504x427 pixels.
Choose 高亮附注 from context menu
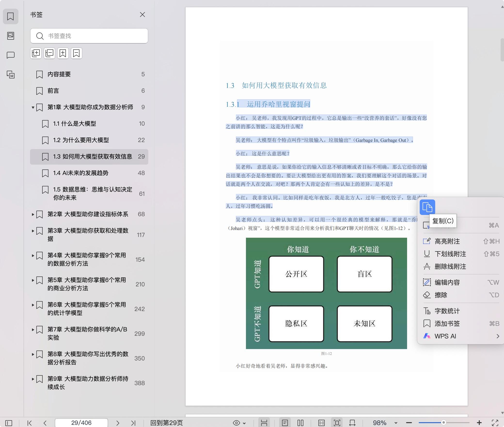[x=447, y=241]
